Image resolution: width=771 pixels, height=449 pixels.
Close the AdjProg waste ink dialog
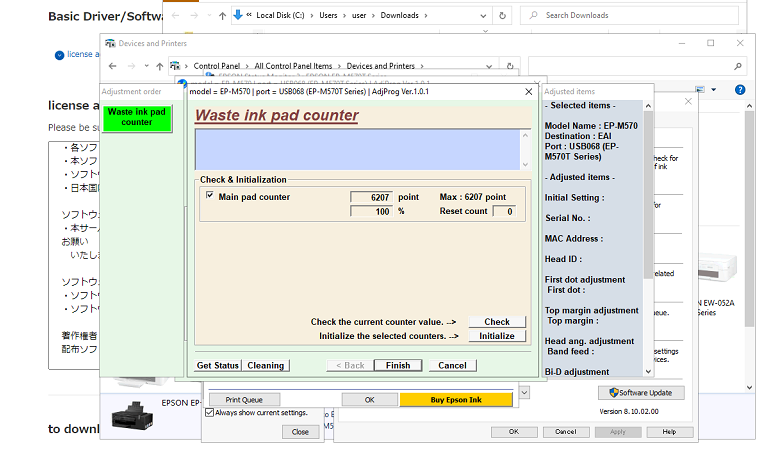pyautogui.click(x=529, y=91)
